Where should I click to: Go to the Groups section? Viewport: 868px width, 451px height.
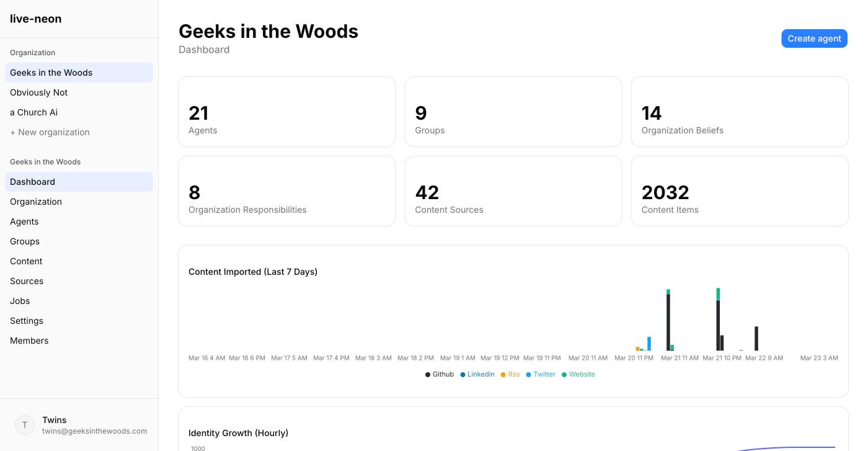[25, 241]
